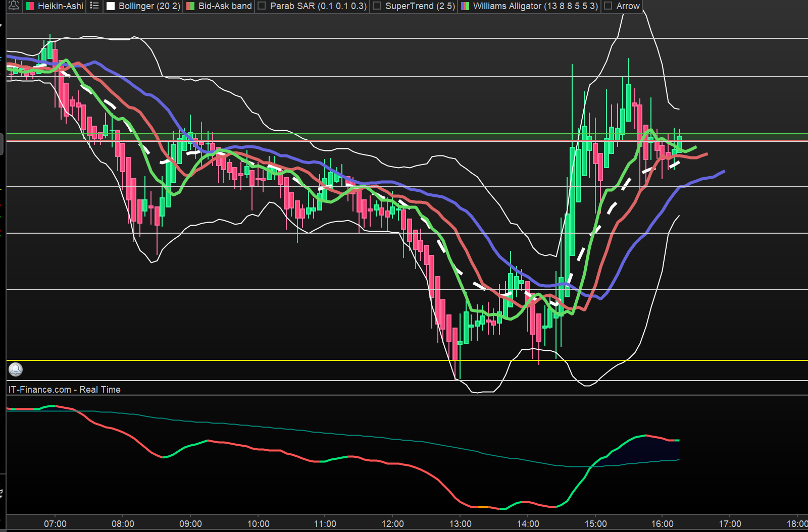This screenshot has height=532, width=808.
Task: Click the Bid-Ask band red-green icon
Action: click(190, 6)
